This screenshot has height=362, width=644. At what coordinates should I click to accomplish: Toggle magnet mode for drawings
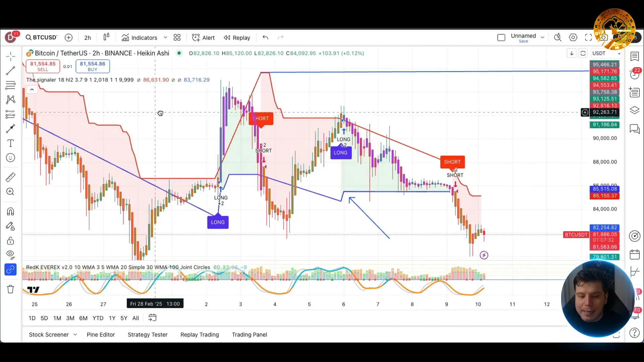(x=10, y=212)
